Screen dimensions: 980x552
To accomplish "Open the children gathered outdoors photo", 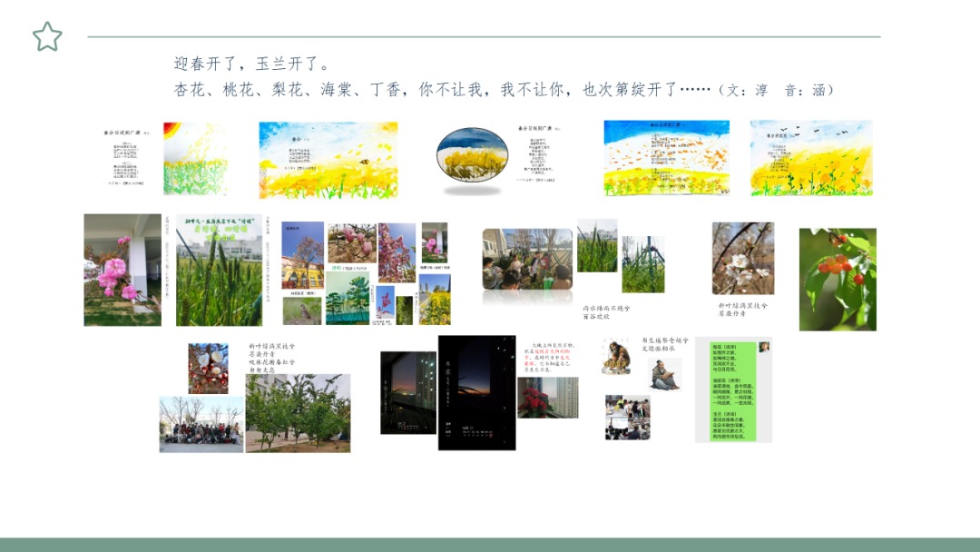I will click(527, 259).
